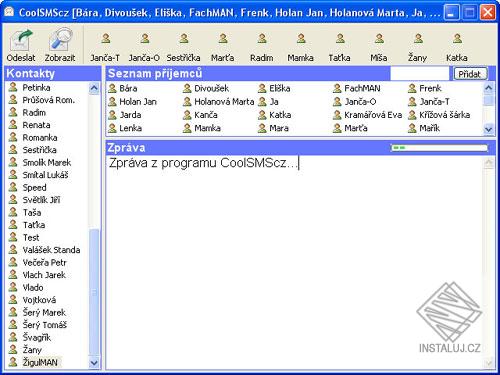Select Vojtková contact
Image resolution: width=500 pixels, height=375 pixels.
pos(33,300)
